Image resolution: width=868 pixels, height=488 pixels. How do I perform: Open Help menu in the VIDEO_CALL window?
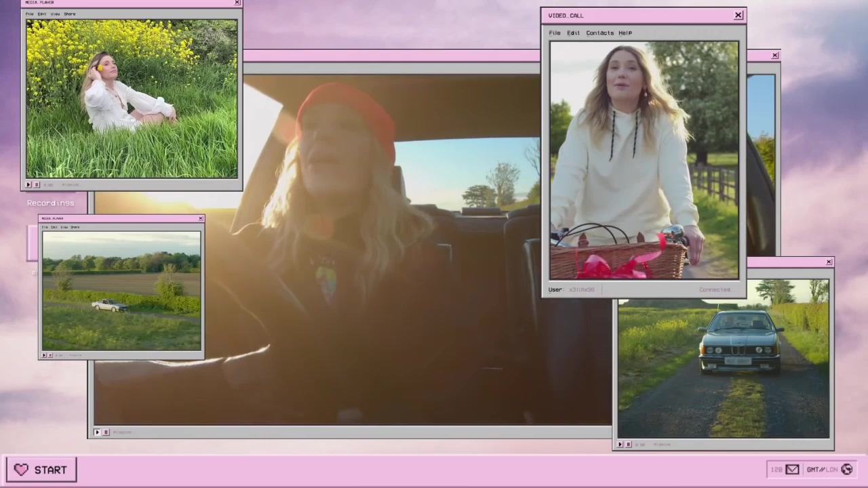pyautogui.click(x=625, y=33)
